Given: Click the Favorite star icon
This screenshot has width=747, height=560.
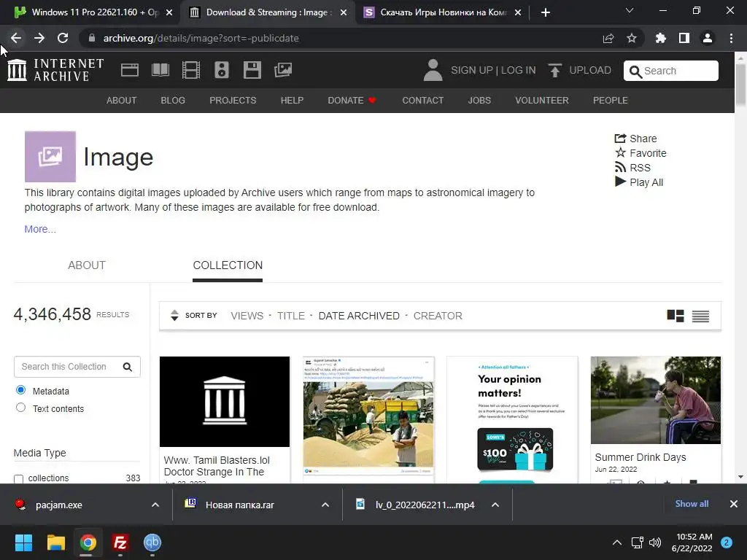Looking at the screenshot, I should click(620, 153).
